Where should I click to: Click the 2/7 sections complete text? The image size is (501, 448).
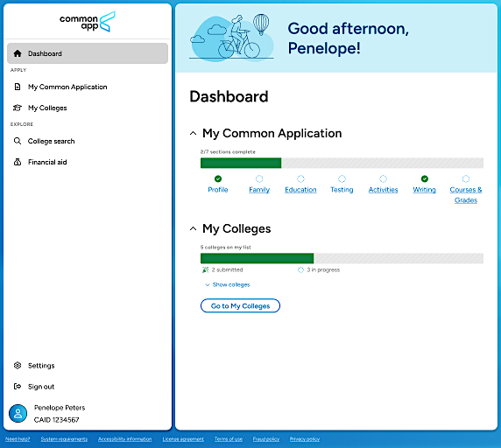[x=228, y=152]
